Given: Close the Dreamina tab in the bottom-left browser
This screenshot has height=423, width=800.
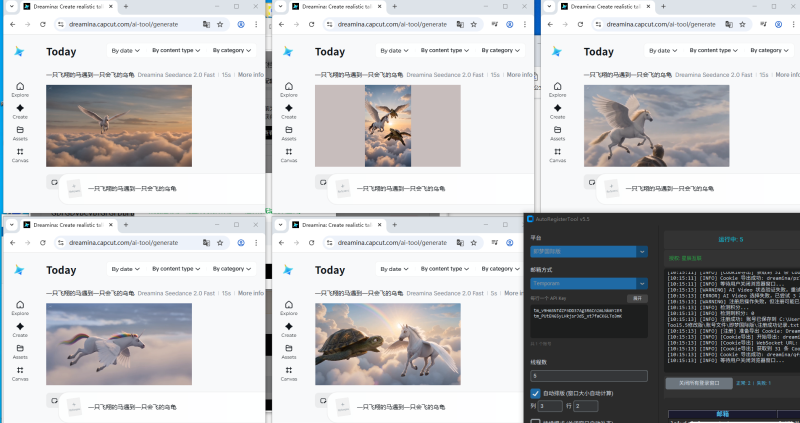Looking at the screenshot, I should point(111,225).
